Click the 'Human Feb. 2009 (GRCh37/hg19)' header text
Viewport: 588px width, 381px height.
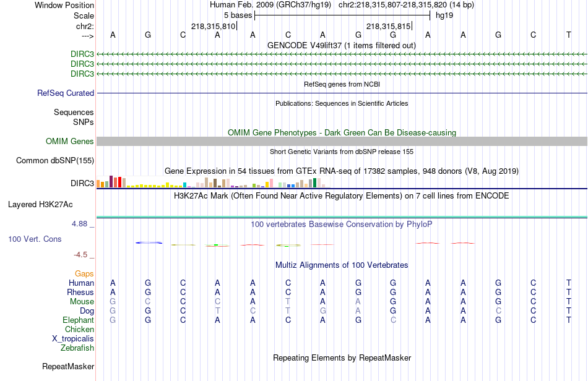tap(270, 5)
